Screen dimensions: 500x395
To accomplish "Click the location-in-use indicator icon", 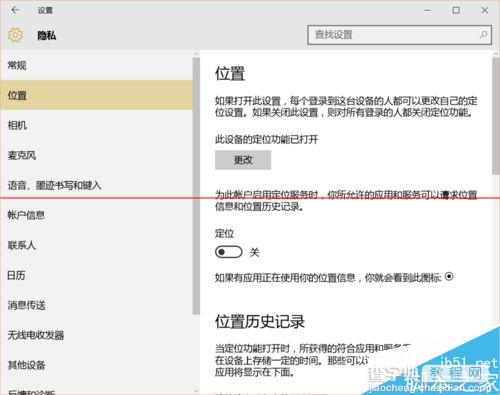I will (449, 276).
